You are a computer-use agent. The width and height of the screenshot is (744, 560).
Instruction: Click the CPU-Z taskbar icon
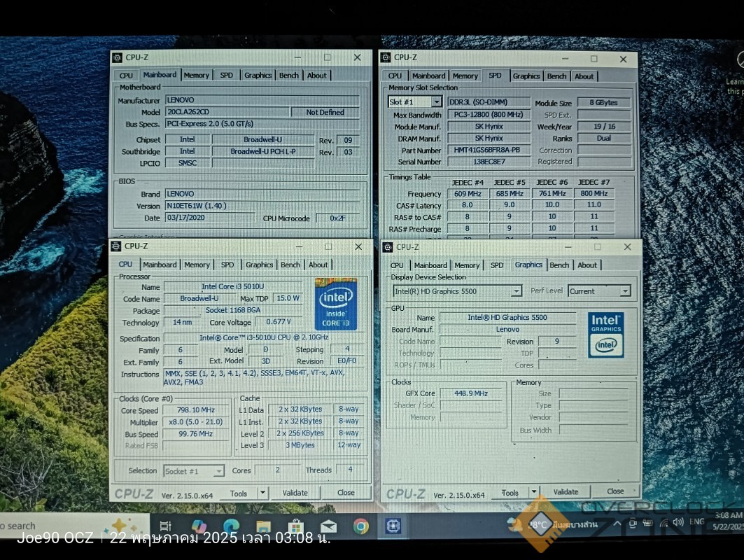point(393,526)
